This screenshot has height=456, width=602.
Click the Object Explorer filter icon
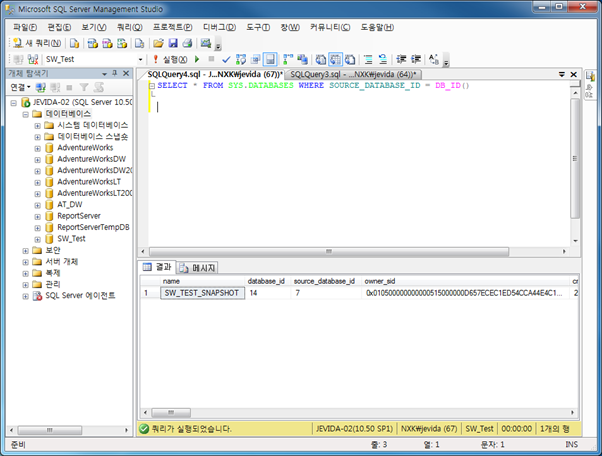(84, 88)
